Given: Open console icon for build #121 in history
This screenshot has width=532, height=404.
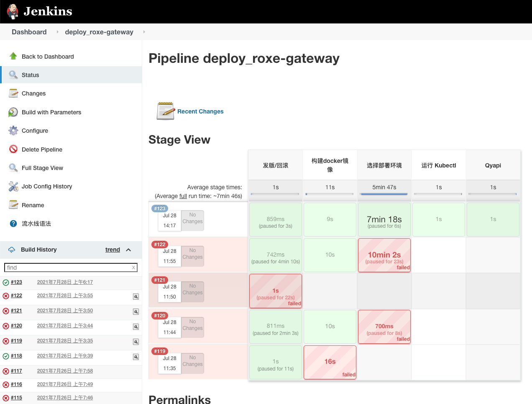Looking at the screenshot, I should 136,311.
